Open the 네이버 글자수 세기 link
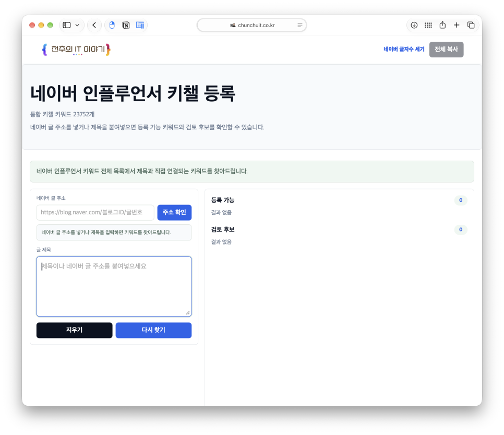Screen dimensions: 504x435 click(x=404, y=49)
